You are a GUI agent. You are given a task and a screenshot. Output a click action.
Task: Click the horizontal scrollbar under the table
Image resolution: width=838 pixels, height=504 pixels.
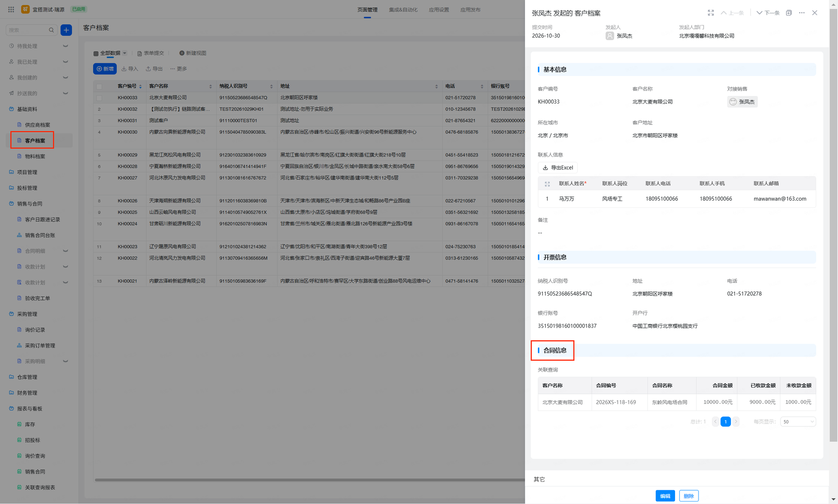coord(310,480)
